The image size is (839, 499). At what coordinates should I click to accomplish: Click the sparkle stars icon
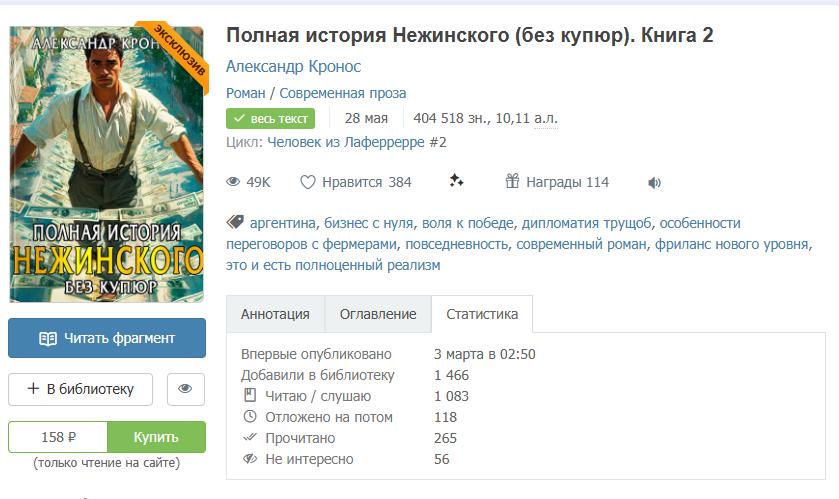[456, 181]
